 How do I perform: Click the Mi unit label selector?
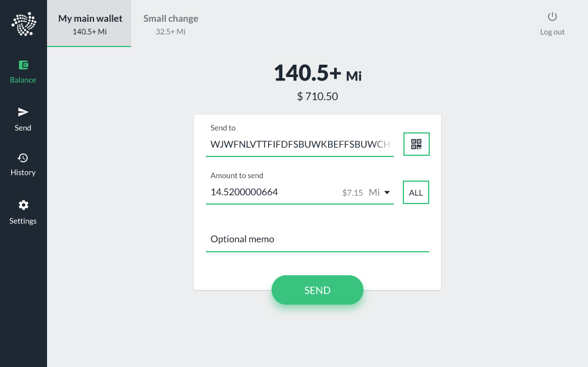pyautogui.click(x=374, y=192)
